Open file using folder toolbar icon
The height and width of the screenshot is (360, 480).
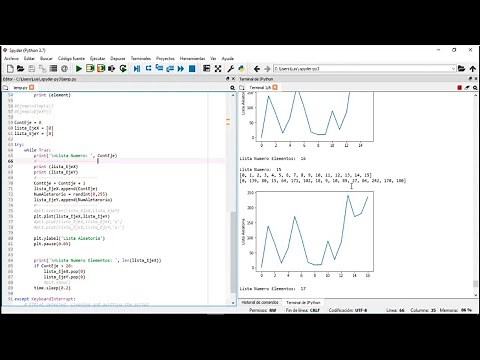click(x=21, y=69)
